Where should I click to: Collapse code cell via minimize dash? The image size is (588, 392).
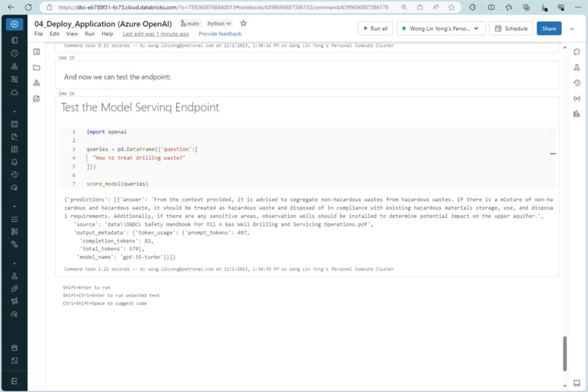point(553,154)
